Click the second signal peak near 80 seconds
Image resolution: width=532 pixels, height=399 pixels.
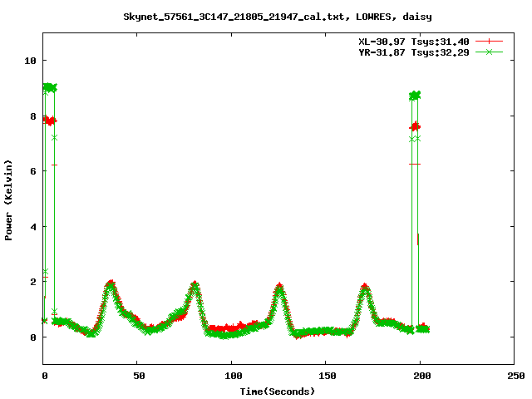pyautogui.click(x=195, y=284)
